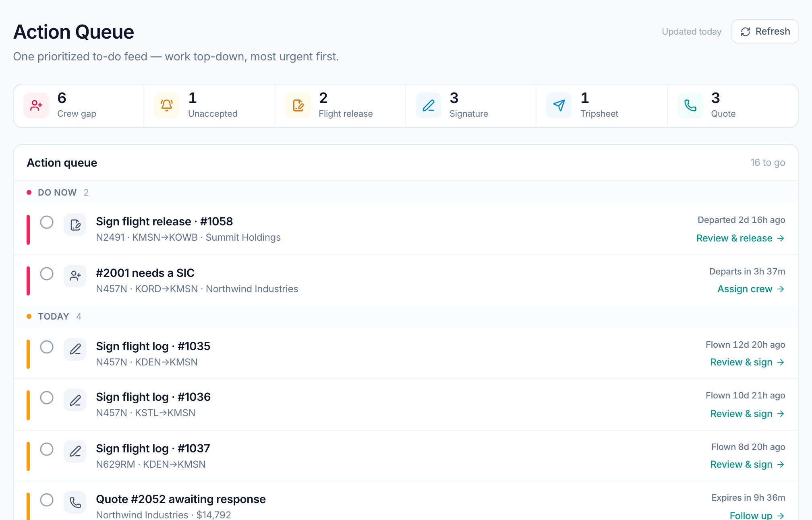Click the '16 to go' counter

click(x=768, y=163)
